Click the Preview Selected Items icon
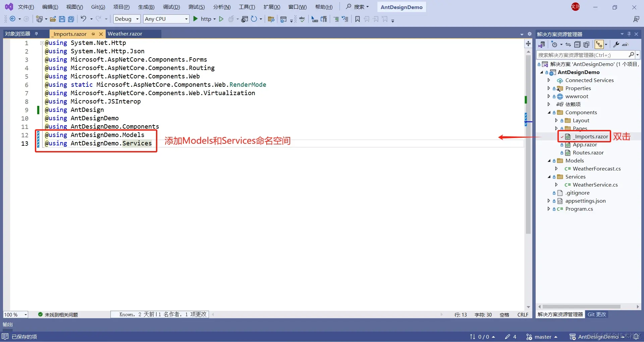Image resolution: width=644 pixels, height=342 pixels. pos(625,44)
